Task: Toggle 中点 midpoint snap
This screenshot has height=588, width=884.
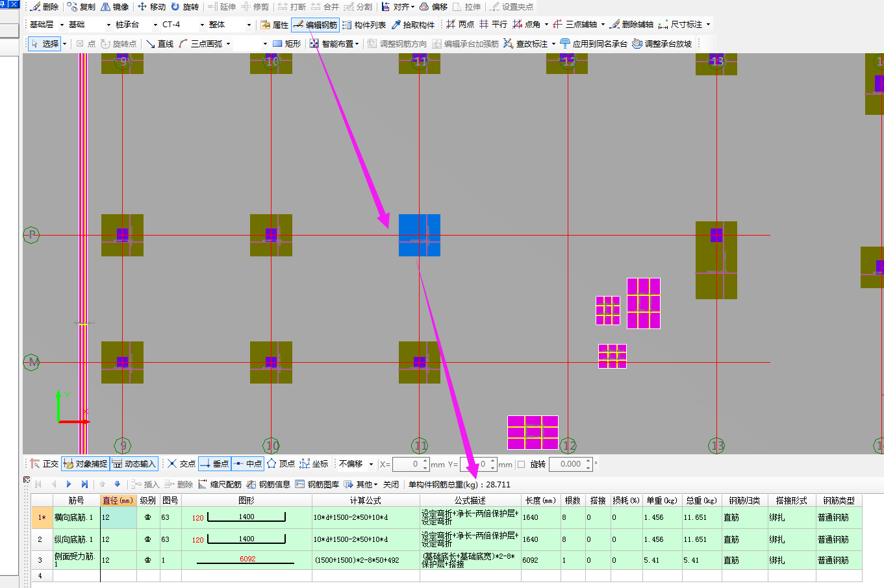Action: [x=247, y=463]
